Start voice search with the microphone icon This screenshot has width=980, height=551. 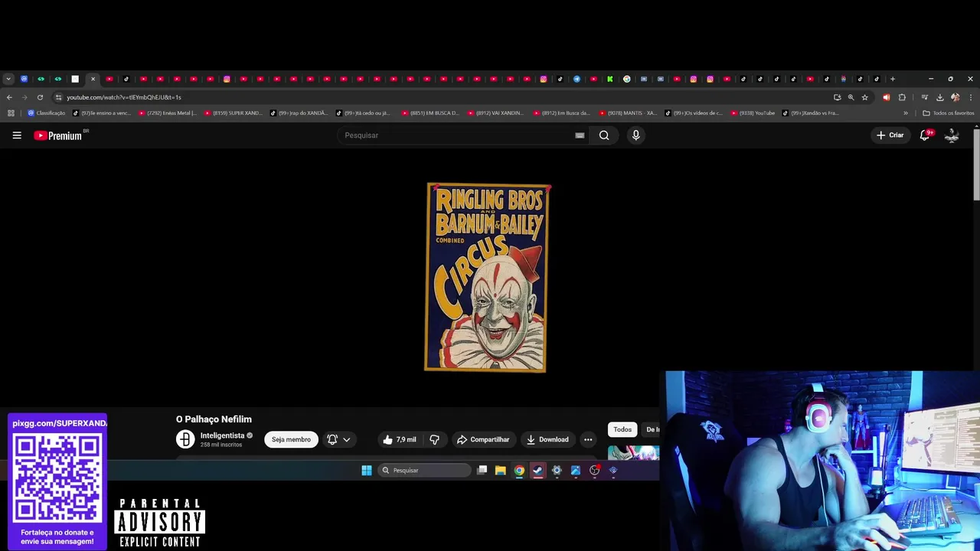pyautogui.click(x=635, y=135)
